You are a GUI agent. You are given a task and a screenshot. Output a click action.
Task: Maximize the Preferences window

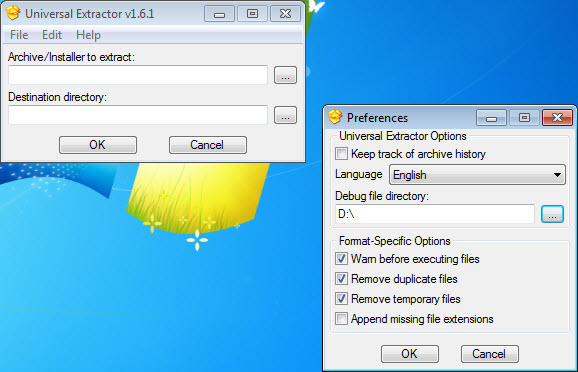[524, 118]
